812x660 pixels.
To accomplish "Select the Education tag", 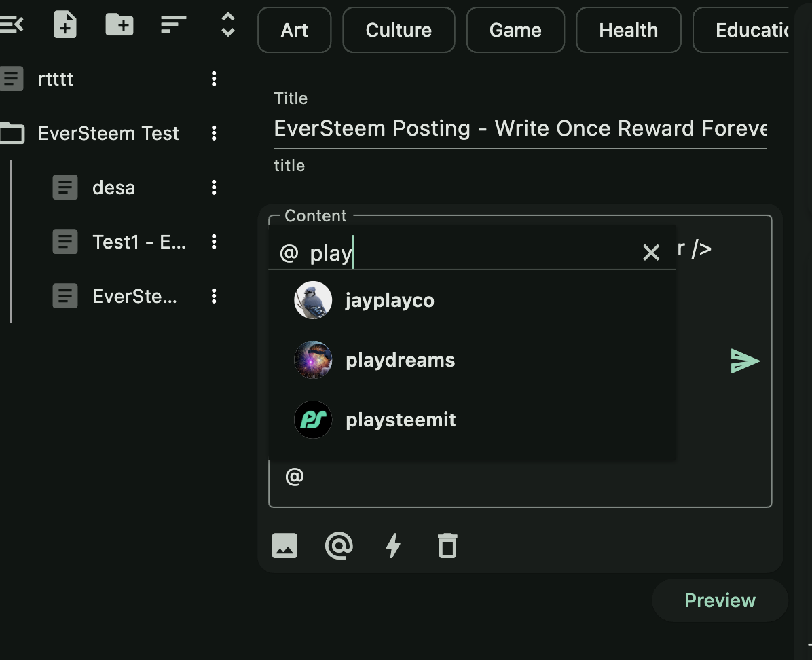I will click(x=741, y=30).
